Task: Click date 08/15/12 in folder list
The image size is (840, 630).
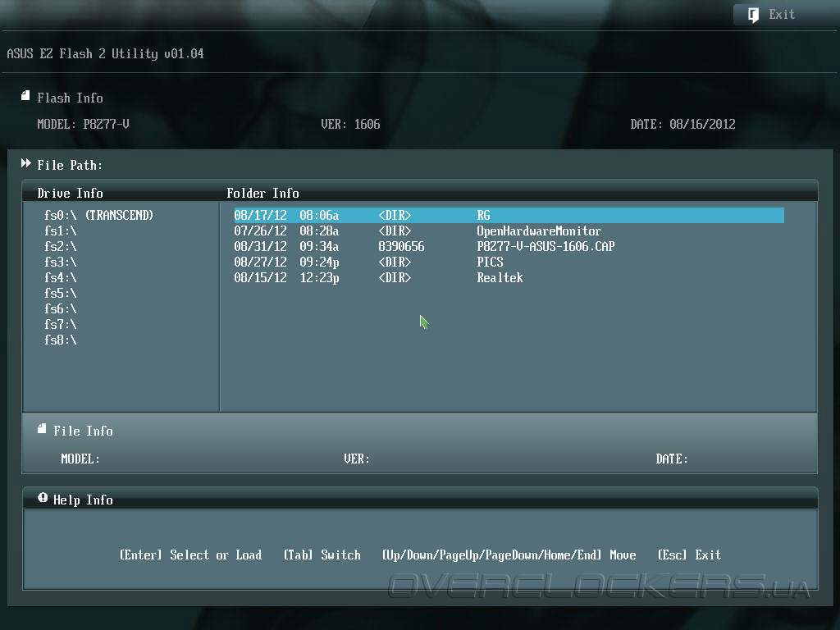Action: pyautogui.click(x=260, y=277)
